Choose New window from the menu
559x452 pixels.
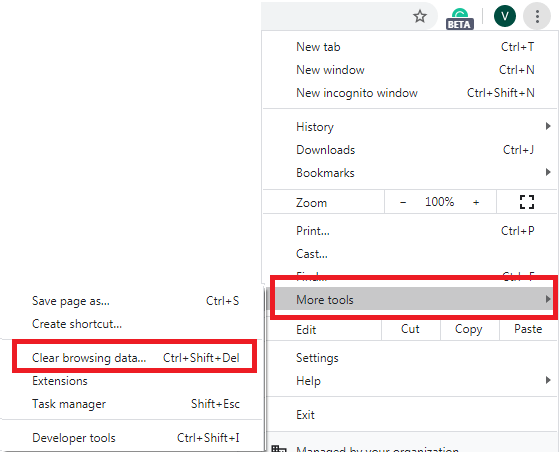(x=411, y=70)
